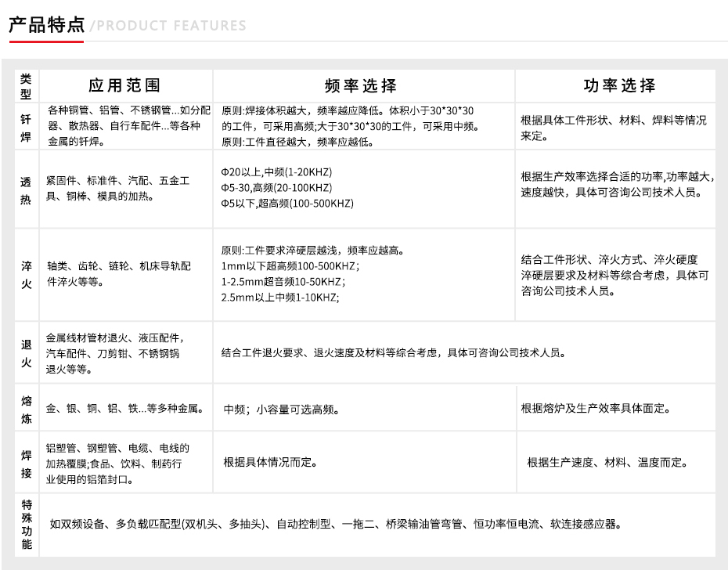The height and width of the screenshot is (581, 728).
Task: Click the 产品特点 section heading
Action: click(46, 24)
